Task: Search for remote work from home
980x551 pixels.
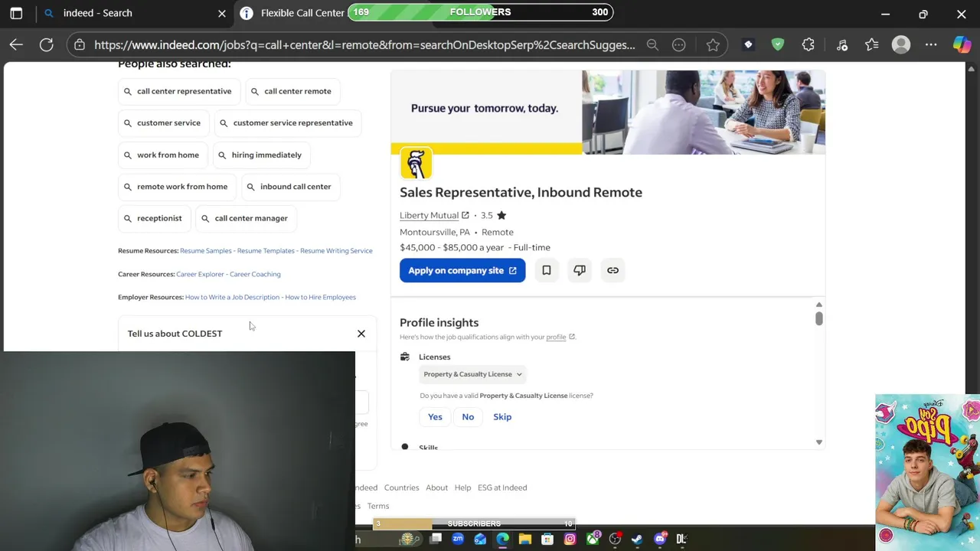Action: (176, 187)
